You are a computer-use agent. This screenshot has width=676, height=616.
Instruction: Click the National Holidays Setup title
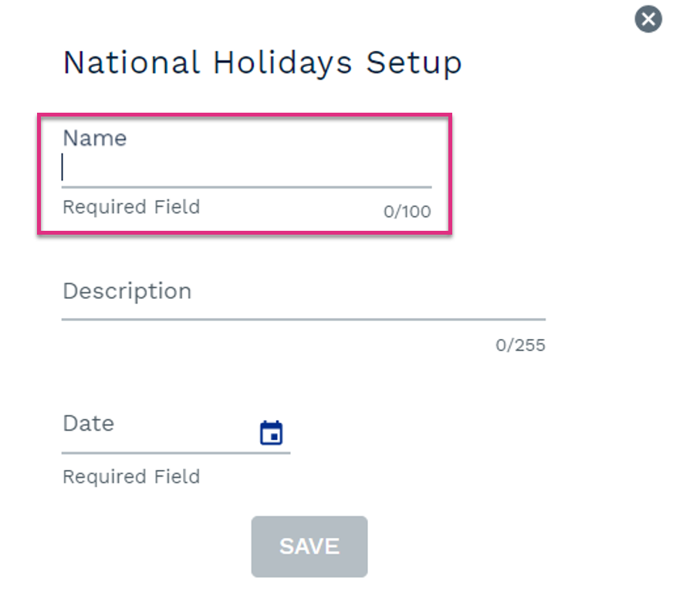[262, 63]
